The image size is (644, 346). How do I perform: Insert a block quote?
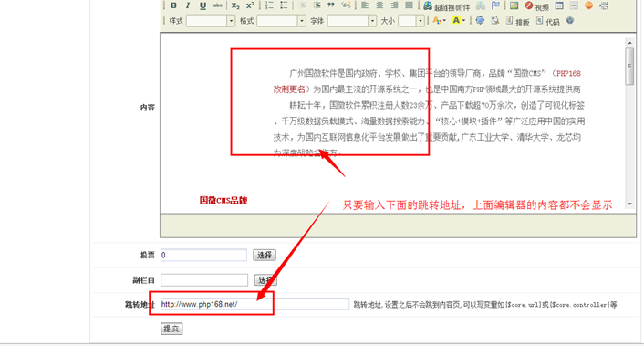pos(330,5)
